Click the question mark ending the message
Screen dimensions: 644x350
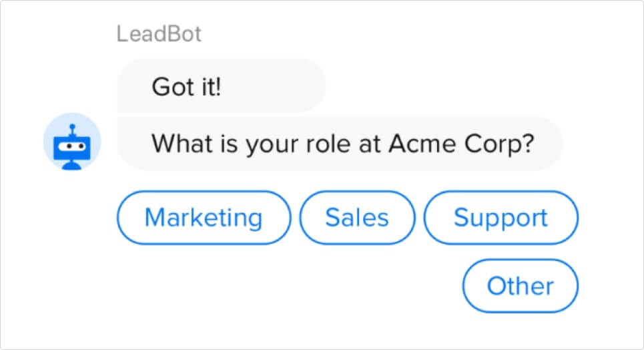527,143
